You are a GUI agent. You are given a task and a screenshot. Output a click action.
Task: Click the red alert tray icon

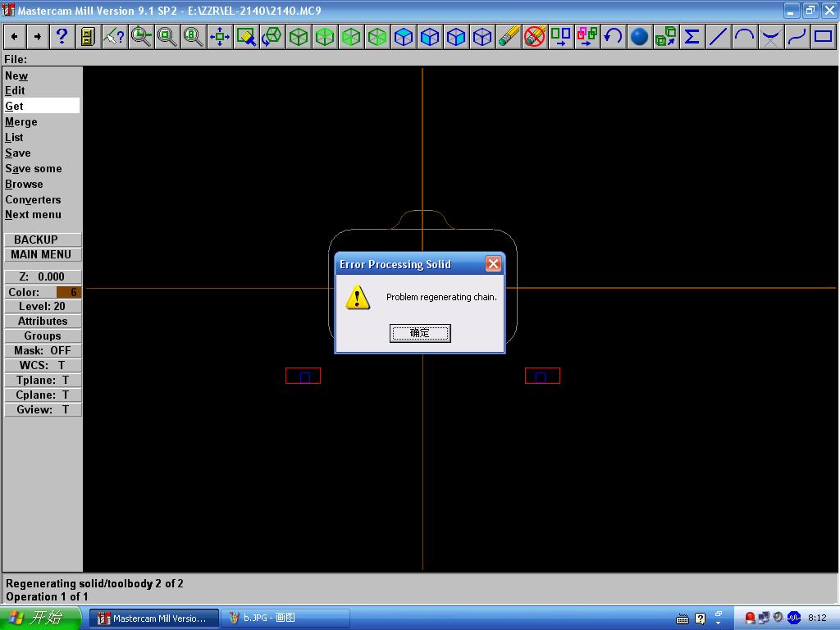tap(750, 619)
